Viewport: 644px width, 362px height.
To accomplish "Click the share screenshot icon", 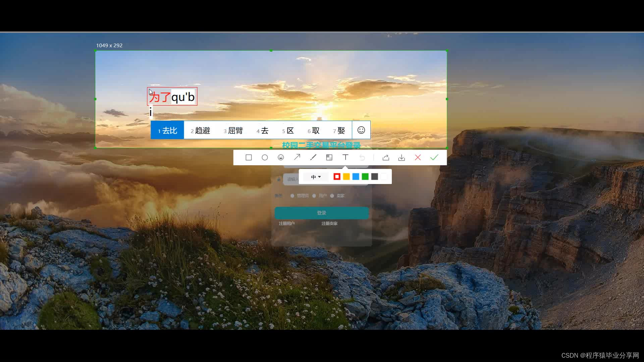I will coord(386,158).
